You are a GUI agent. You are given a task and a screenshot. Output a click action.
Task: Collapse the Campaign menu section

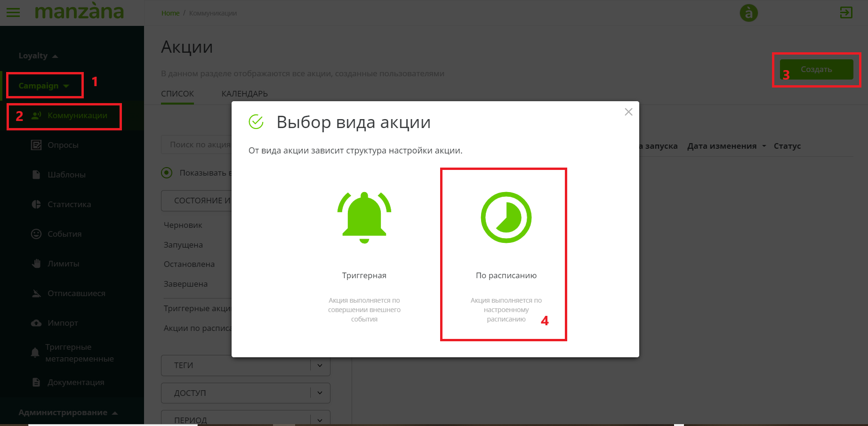tap(44, 86)
